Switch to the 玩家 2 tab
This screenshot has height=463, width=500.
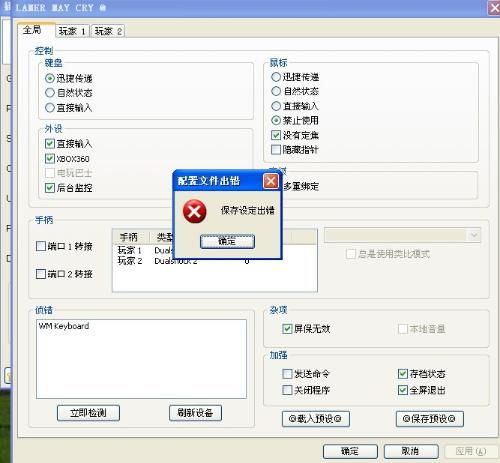tap(108, 31)
